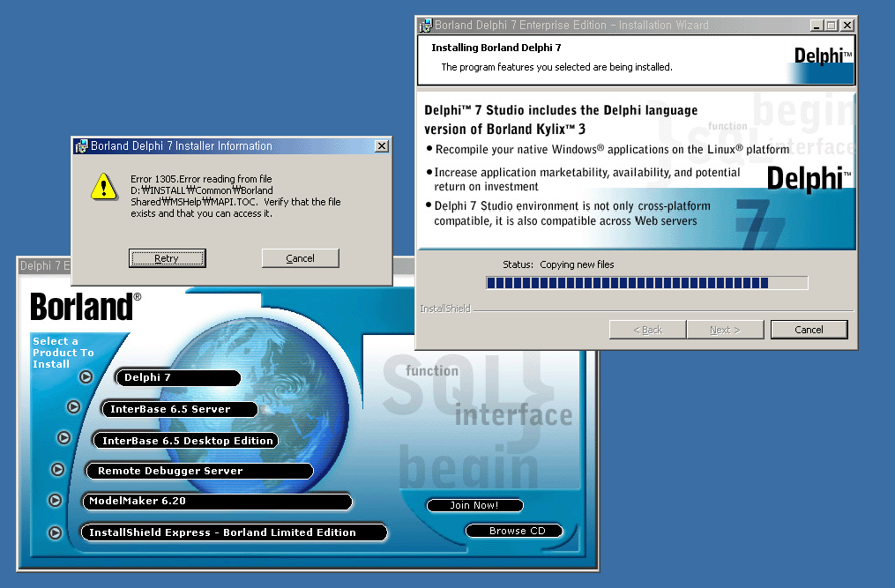Select Delphi 7 product to install
Screen dimensions: 895x588
(x=178, y=378)
